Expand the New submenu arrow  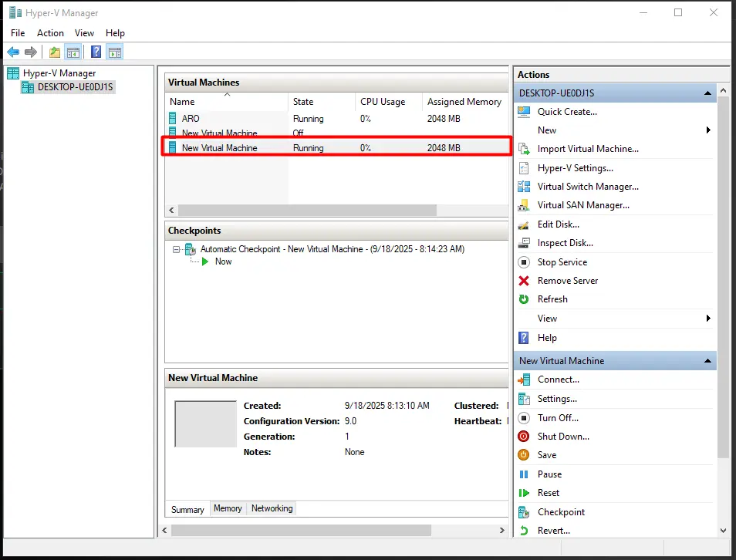(708, 130)
